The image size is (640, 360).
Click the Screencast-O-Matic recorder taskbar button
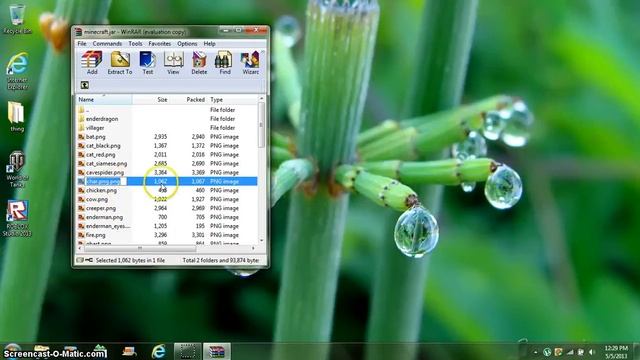pyautogui.click(x=187, y=351)
